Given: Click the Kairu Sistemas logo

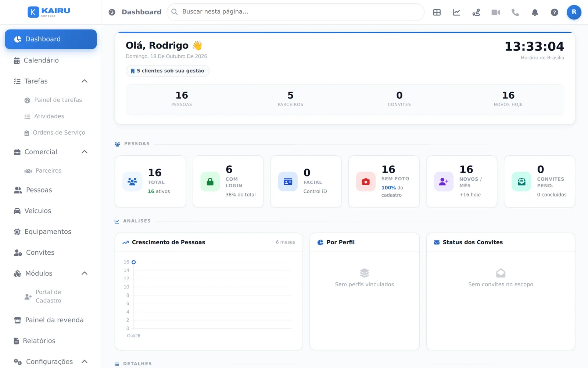Looking at the screenshot, I should pos(49,12).
